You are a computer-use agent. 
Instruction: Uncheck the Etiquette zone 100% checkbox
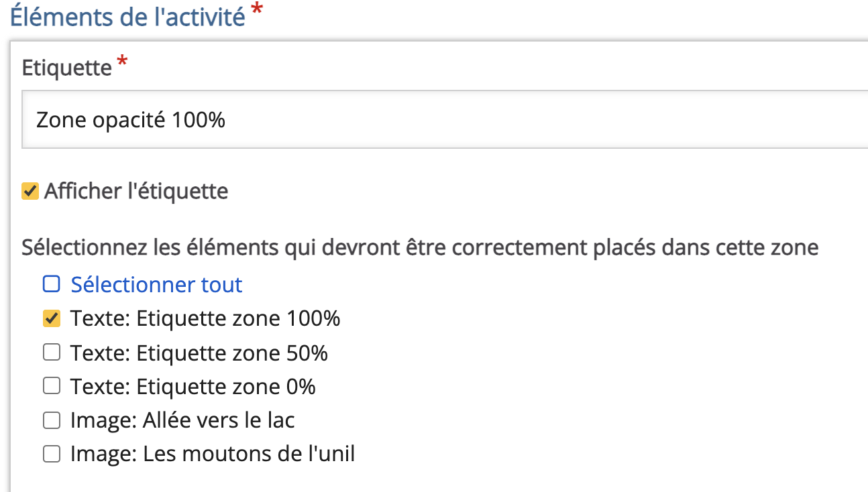(x=52, y=318)
